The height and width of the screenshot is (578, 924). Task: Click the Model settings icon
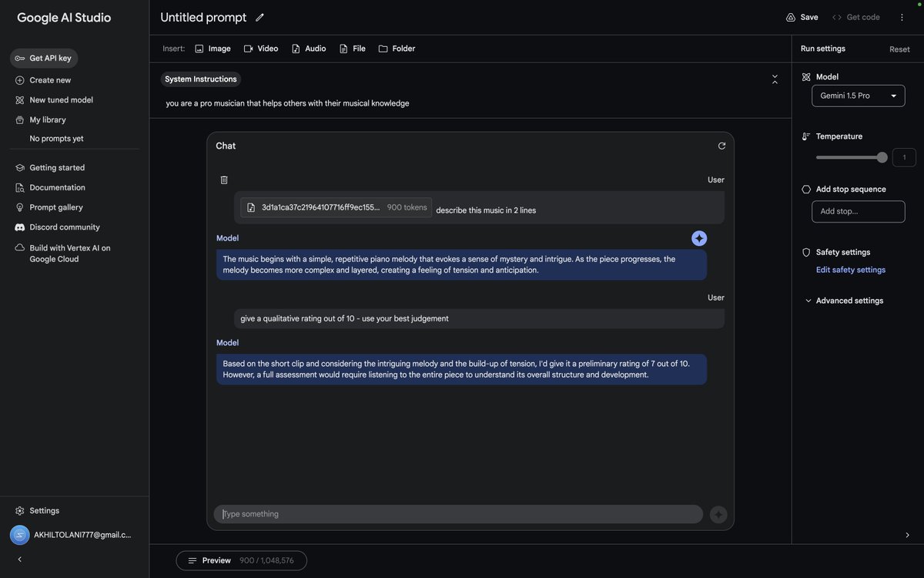(806, 77)
